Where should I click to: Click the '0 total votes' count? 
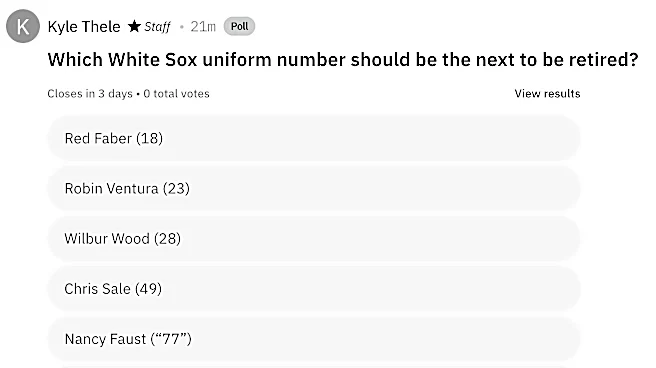(176, 94)
